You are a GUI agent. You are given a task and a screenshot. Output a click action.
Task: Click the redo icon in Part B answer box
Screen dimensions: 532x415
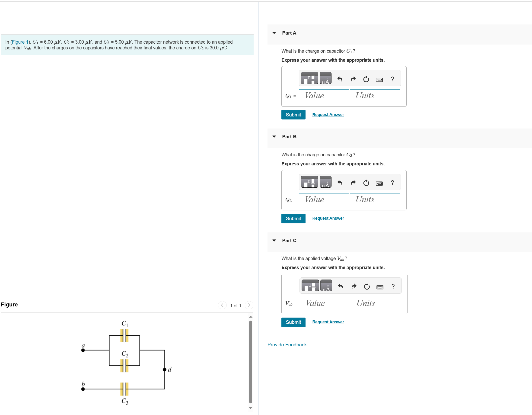pos(353,182)
